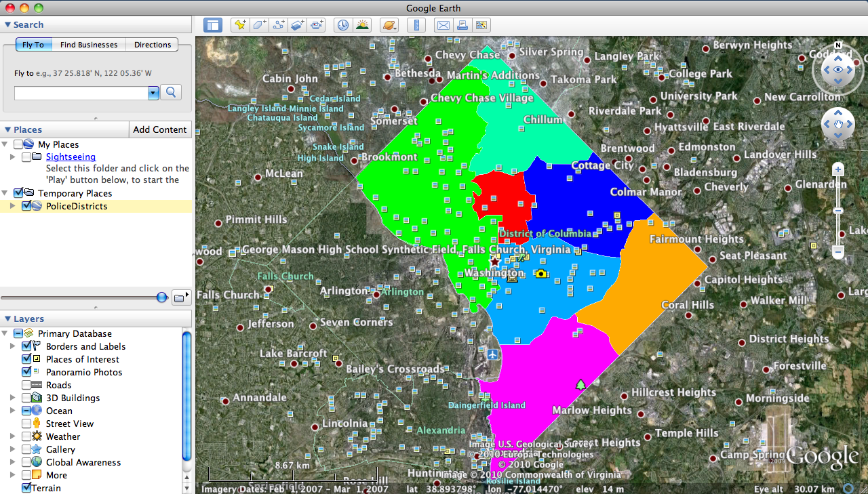Switch to the Find Businesses tab
868x494 pixels.
pos(88,45)
